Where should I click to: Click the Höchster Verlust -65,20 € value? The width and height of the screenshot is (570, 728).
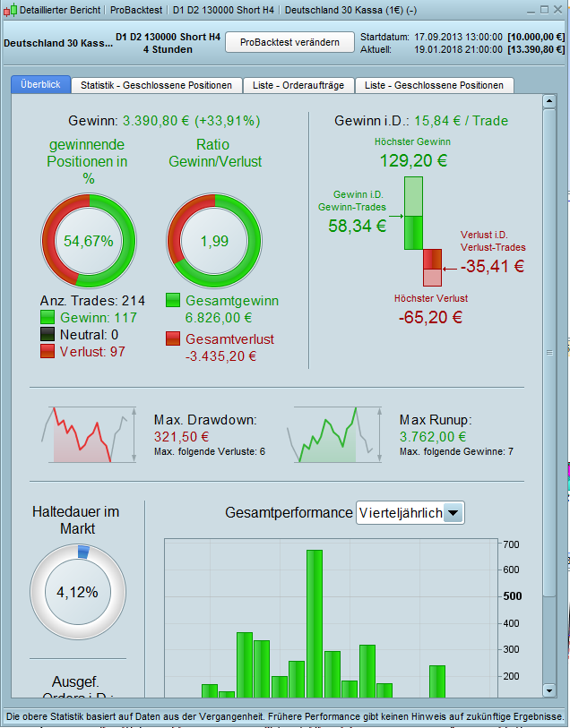click(430, 318)
